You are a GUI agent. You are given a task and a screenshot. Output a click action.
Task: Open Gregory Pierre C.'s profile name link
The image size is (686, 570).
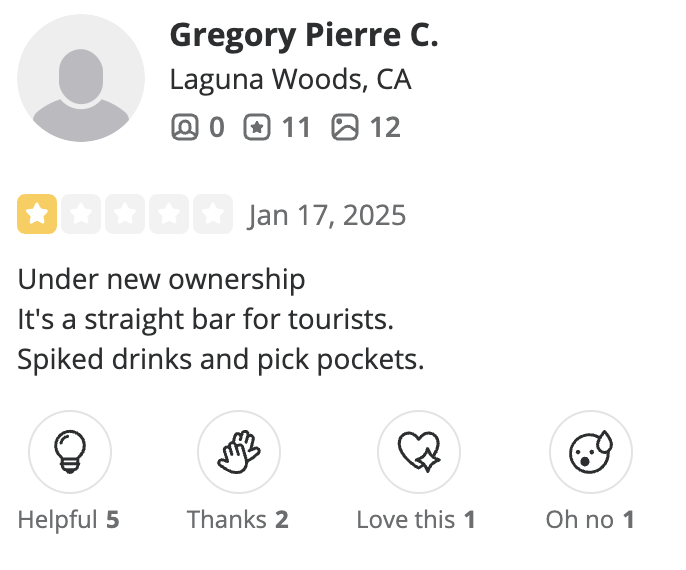click(304, 35)
